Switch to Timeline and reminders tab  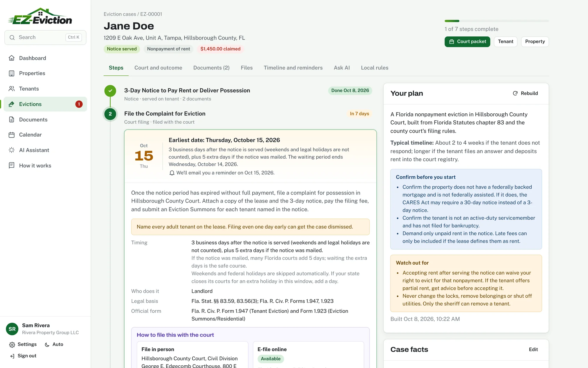293,68
